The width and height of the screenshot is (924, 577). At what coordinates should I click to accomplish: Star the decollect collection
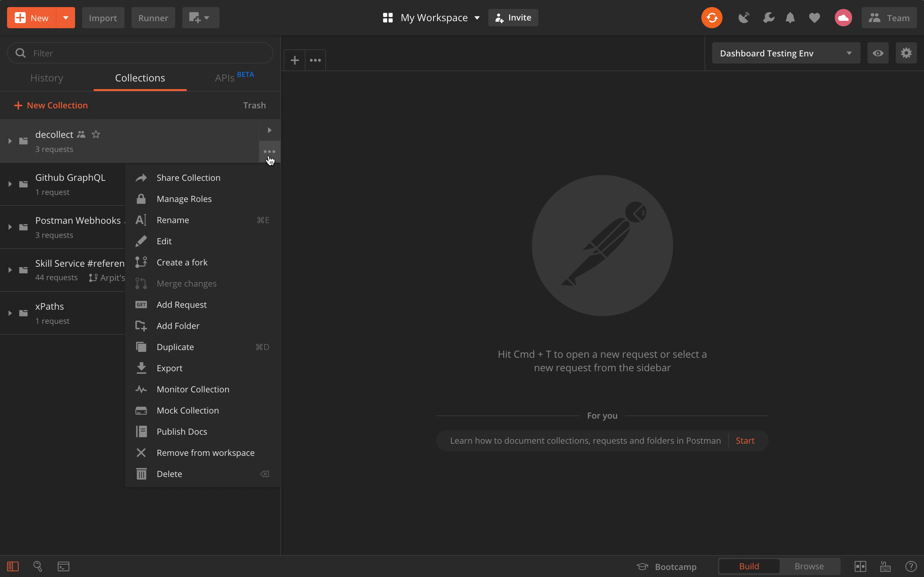click(x=96, y=134)
